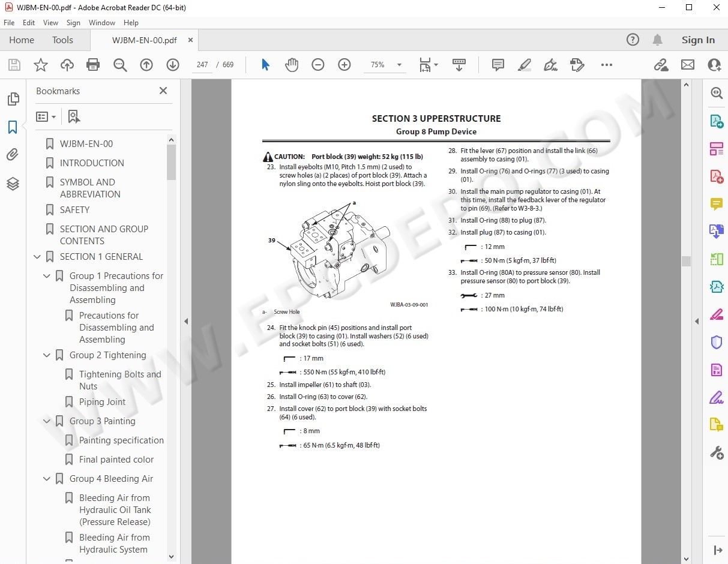Send file by email envelope icon

tap(687, 65)
